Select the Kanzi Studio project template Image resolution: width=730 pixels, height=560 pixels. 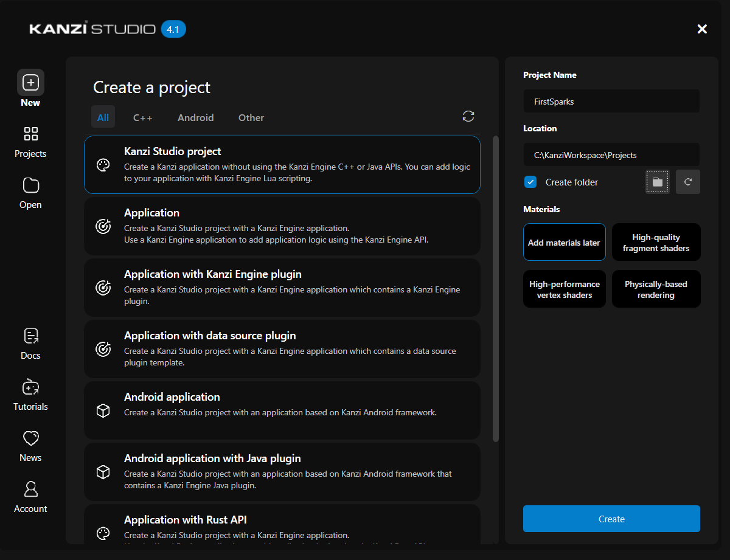pos(282,165)
